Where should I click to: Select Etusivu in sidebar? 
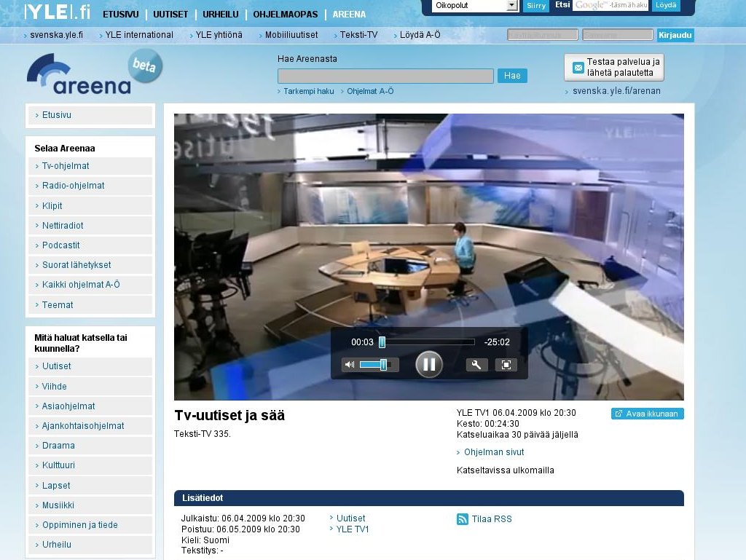pyautogui.click(x=90, y=115)
